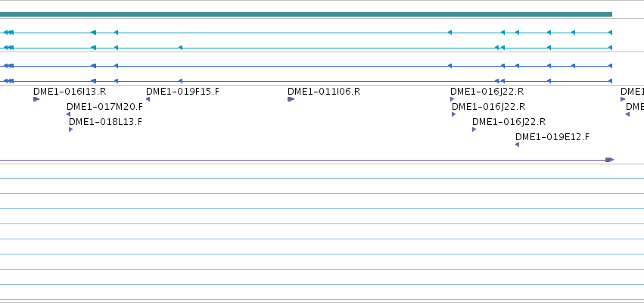
Task: Select the DME1-016I13.R feature label
Action: point(70,91)
